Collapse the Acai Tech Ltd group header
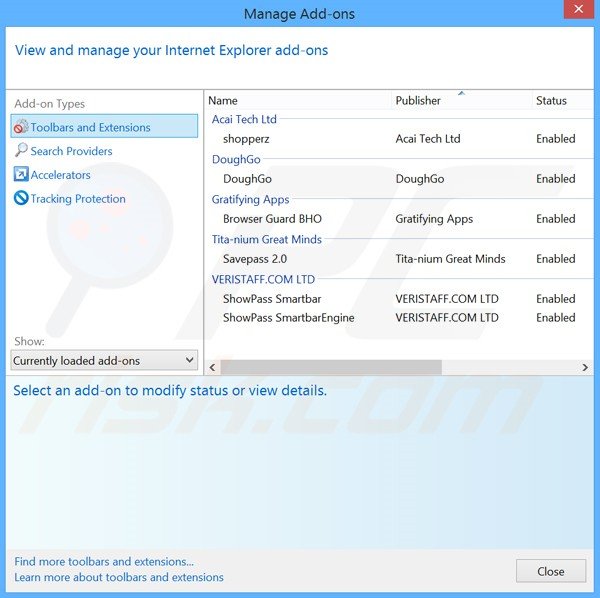 tap(244, 119)
